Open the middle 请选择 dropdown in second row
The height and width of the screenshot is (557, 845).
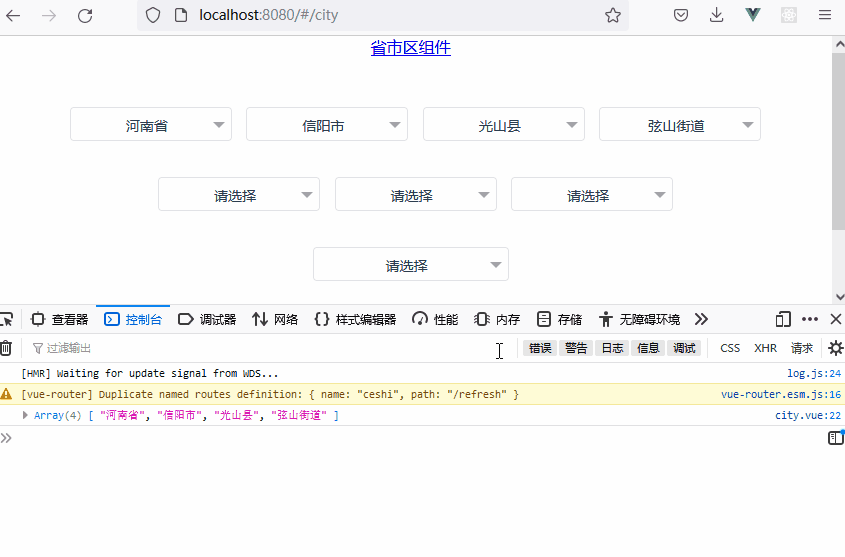416,194
